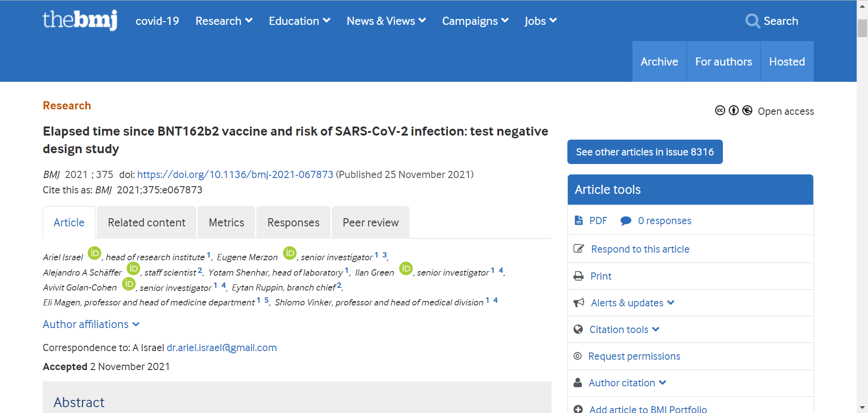Click the BMJ logo

click(x=80, y=20)
